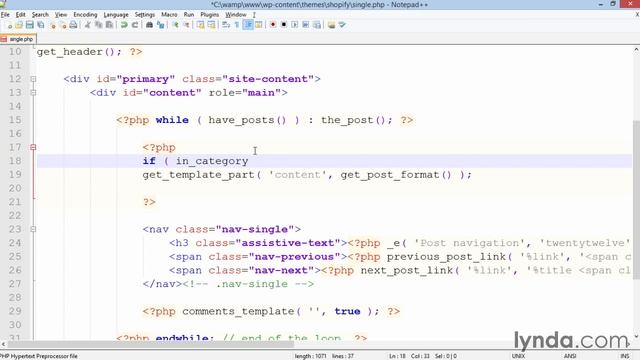This screenshot has width=640, height=360.
Task: Collapse the nav fold marker on line 23
Action: tap(33, 229)
